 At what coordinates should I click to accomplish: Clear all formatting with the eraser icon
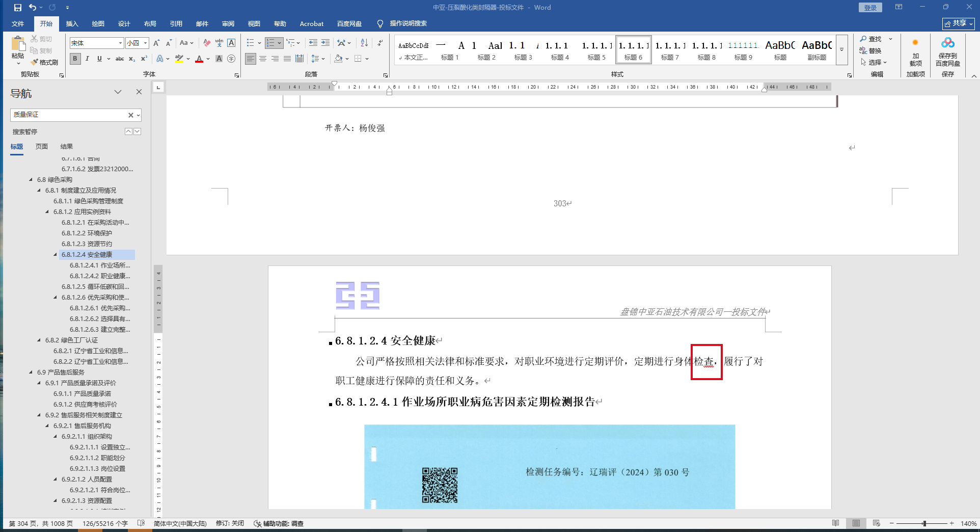pos(207,43)
